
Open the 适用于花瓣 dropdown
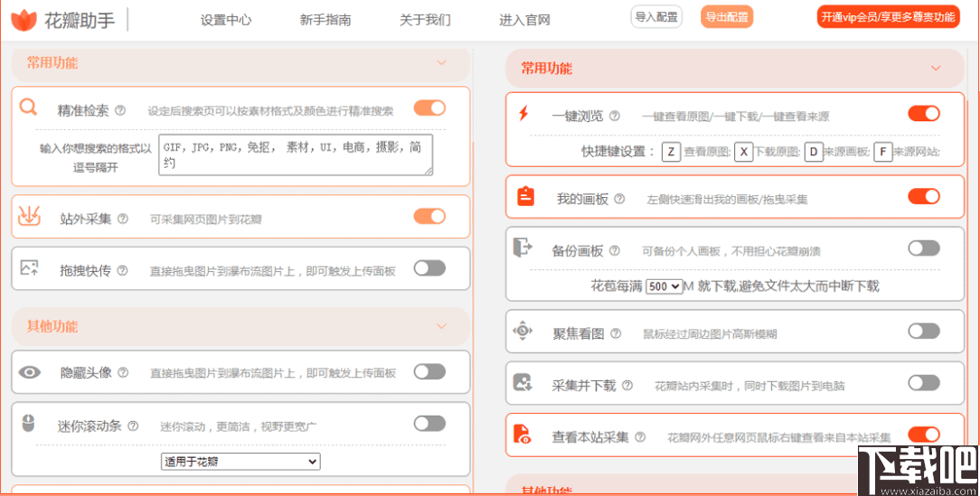240,462
